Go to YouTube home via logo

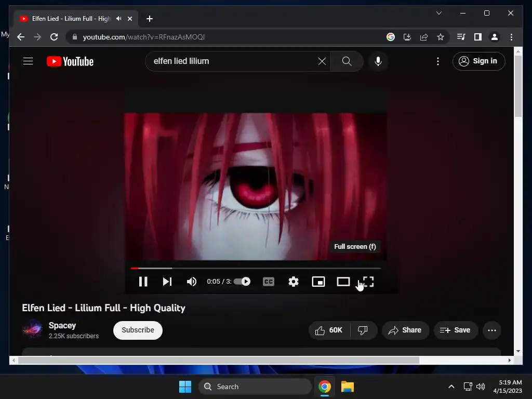[x=70, y=61]
